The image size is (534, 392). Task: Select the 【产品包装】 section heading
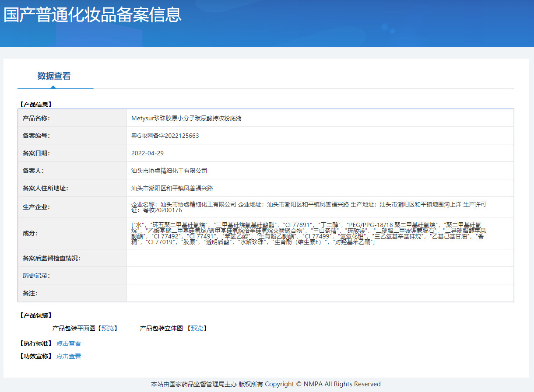point(35,315)
